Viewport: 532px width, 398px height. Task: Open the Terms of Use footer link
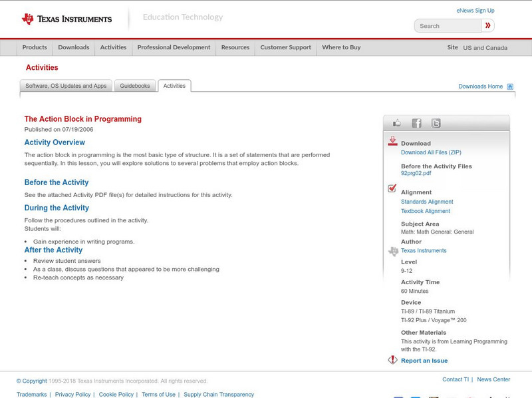click(158, 394)
